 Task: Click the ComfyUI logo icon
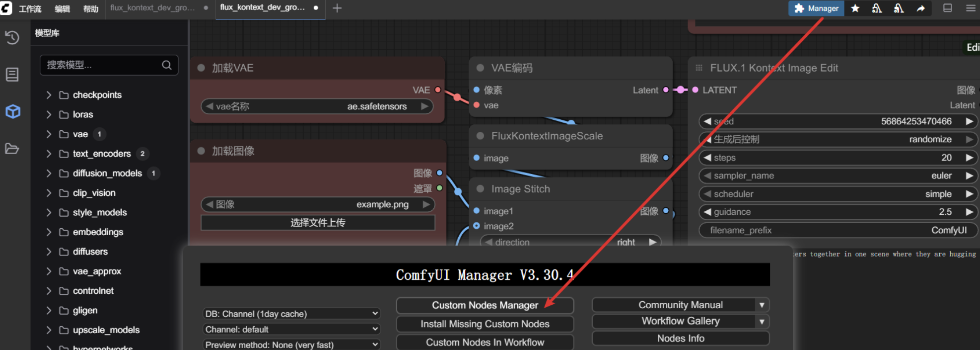click(6, 7)
